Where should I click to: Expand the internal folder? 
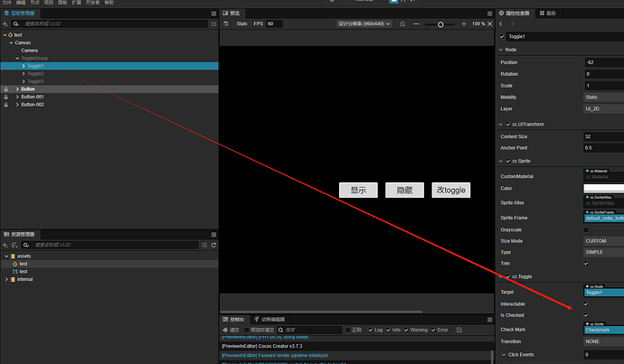[x=6, y=279]
